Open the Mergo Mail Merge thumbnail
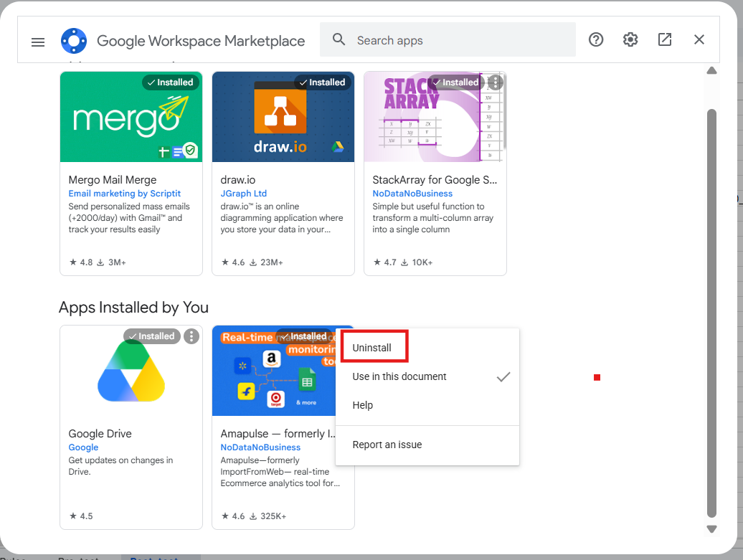743x560 pixels. tap(131, 117)
